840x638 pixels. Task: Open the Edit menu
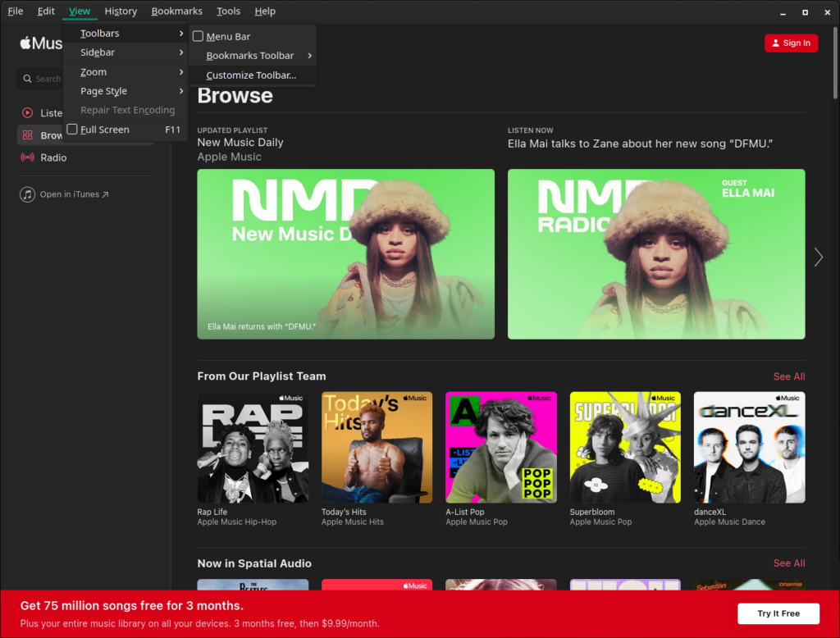click(46, 11)
